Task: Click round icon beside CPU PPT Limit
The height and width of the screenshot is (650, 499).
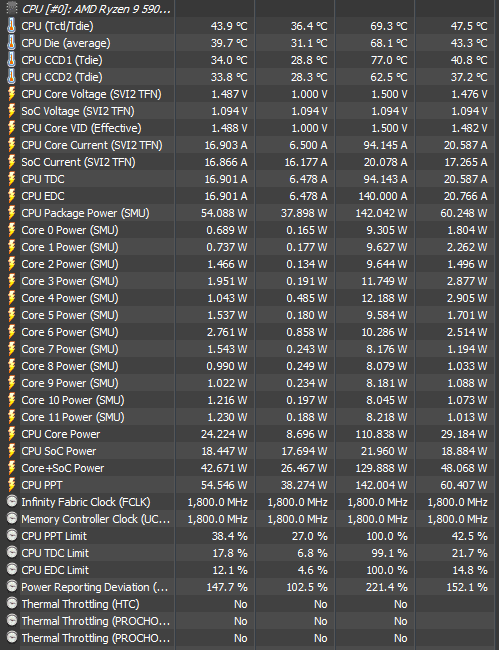Action: tap(12, 536)
